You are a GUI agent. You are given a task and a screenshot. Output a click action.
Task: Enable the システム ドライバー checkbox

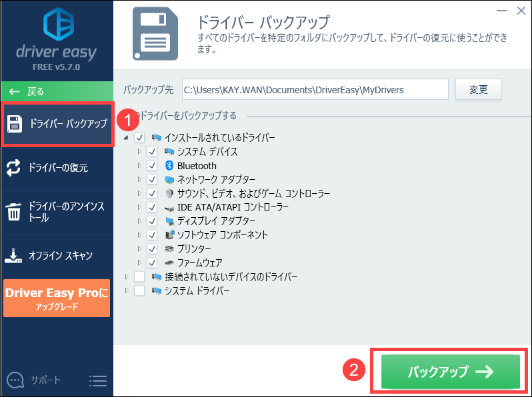pos(139,291)
